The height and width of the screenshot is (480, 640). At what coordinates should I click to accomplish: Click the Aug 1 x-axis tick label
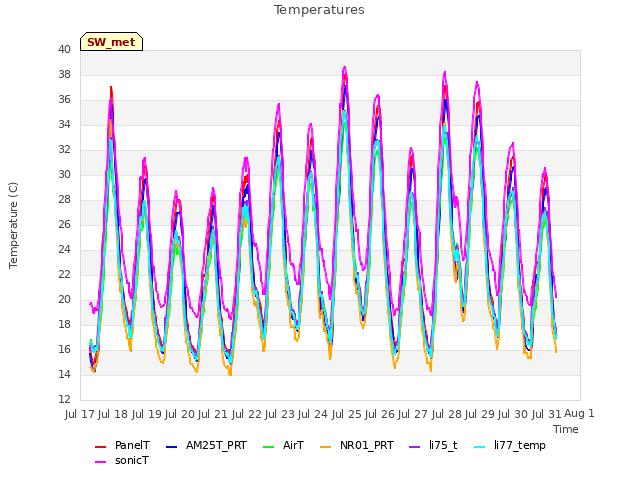point(579,413)
